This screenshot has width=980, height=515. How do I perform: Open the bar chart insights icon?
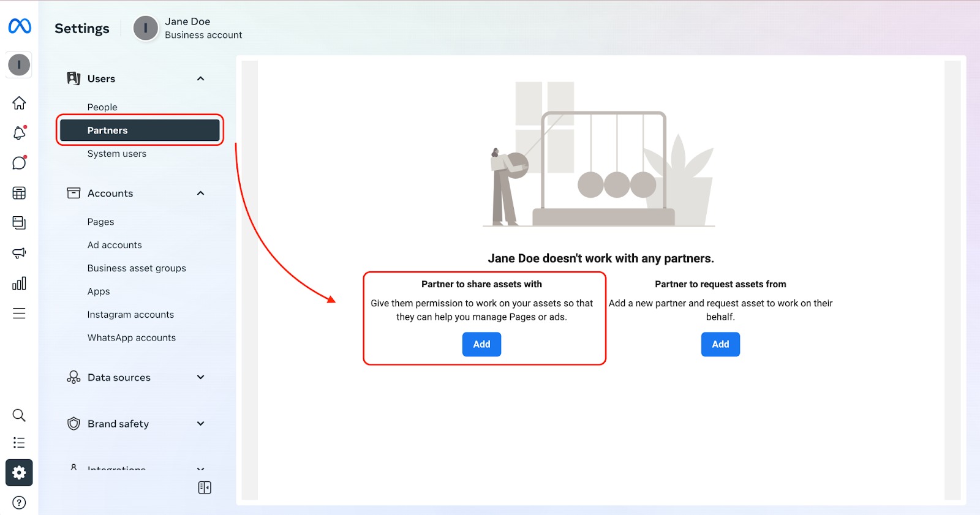pyautogui.click(x=19, y=283)
